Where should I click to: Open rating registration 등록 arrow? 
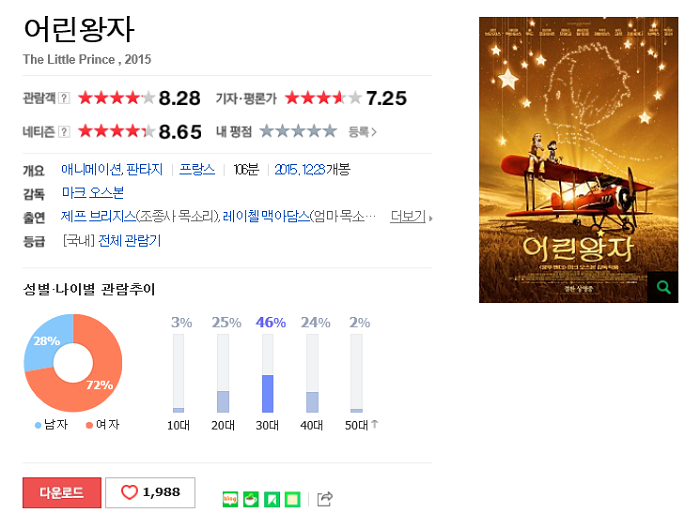tap(362, 132)
